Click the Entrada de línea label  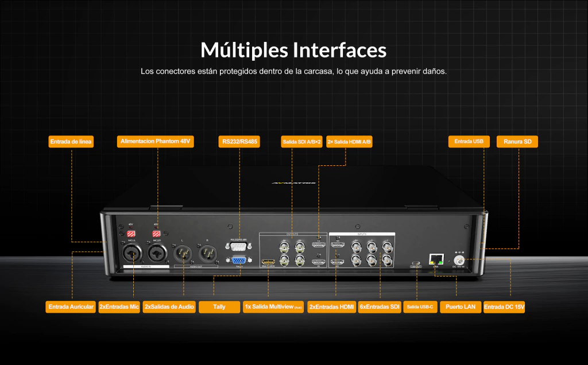click(x=71, y=141)
